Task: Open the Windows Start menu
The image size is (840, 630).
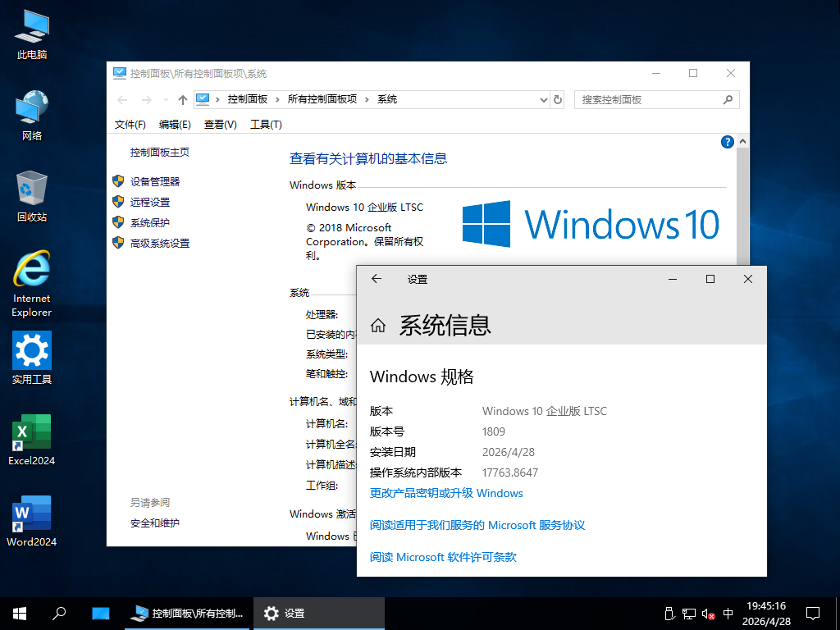Action: (20, 614)
